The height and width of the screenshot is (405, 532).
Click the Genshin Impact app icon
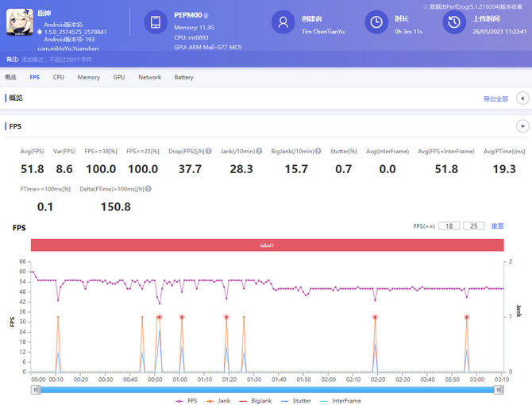[x=20, y=22]
